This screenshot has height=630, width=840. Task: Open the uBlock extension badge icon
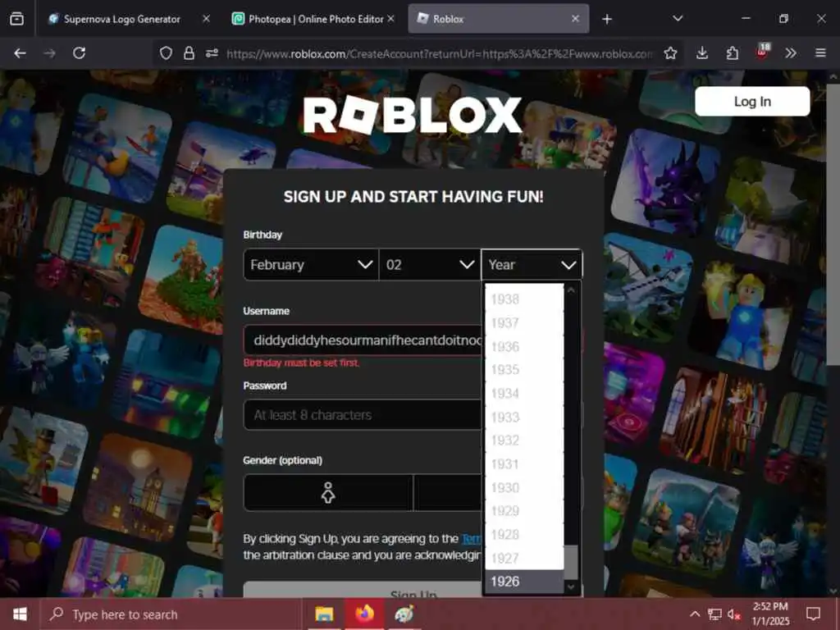(762, 52)
